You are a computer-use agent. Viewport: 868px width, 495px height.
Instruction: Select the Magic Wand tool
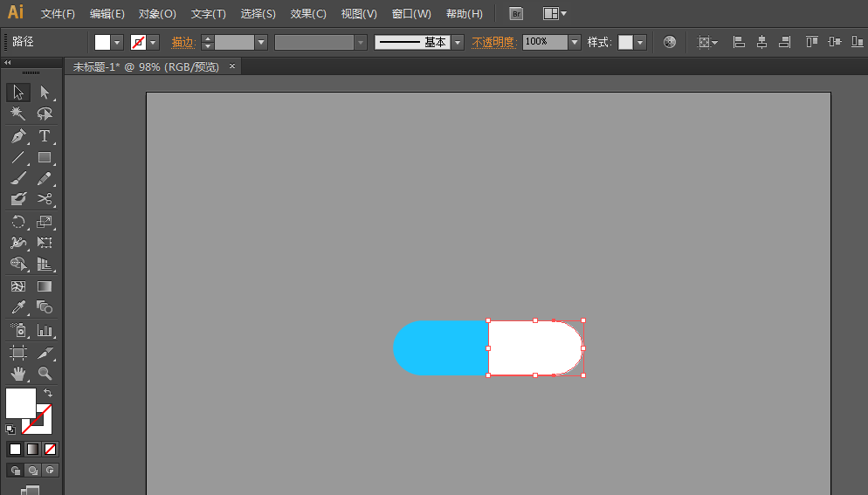[18, 113]
